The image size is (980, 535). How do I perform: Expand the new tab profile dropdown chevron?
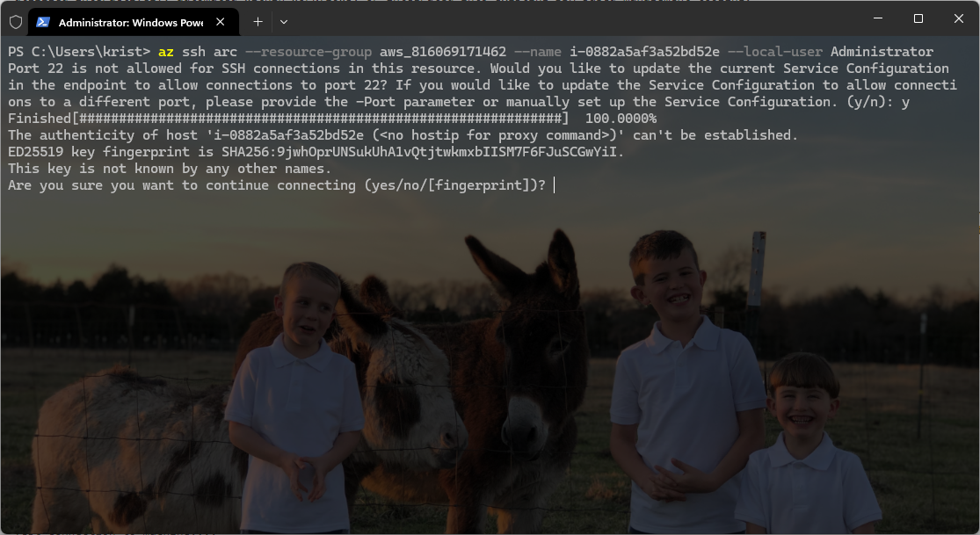283,21
